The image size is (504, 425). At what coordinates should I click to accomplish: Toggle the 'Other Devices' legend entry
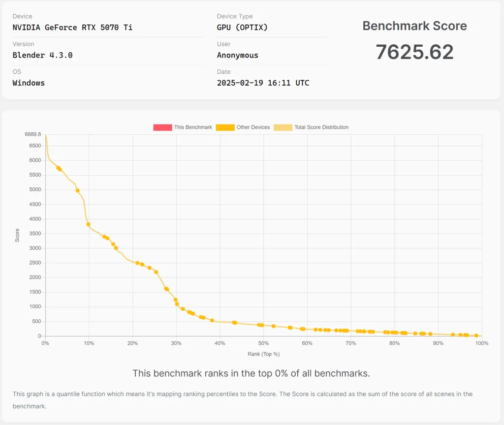click(x=243, y=127)
